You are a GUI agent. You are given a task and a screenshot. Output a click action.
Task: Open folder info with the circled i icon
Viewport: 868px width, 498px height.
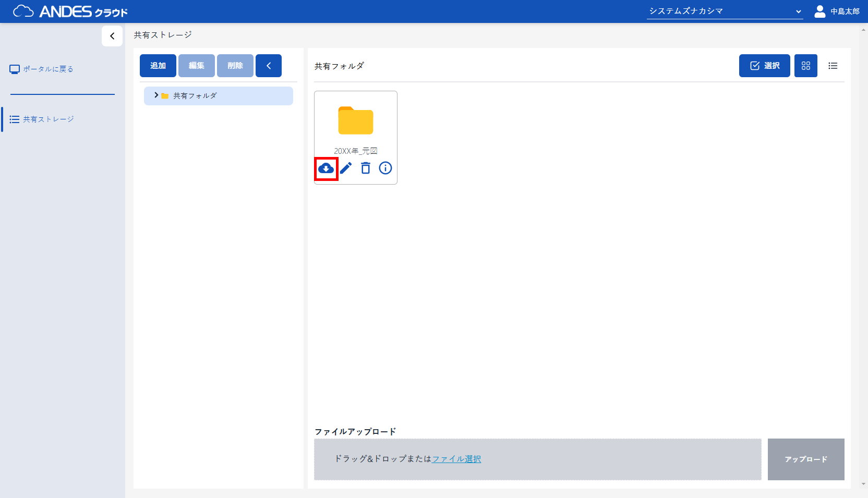(385, 168)
